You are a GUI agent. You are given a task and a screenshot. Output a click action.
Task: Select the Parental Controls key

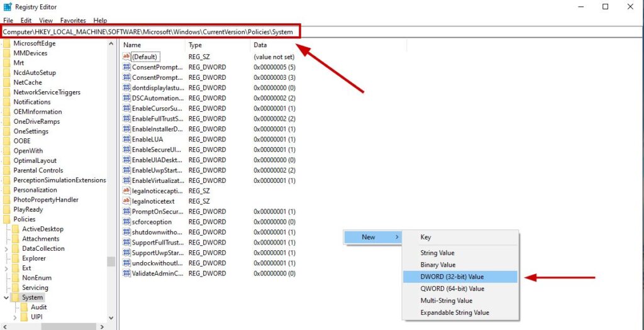pos(38,170)
